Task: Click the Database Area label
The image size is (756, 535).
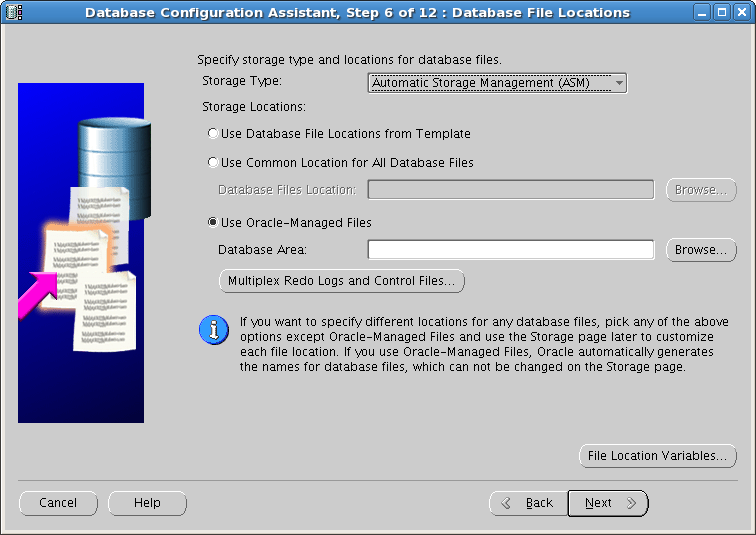Action: (262, 250)
